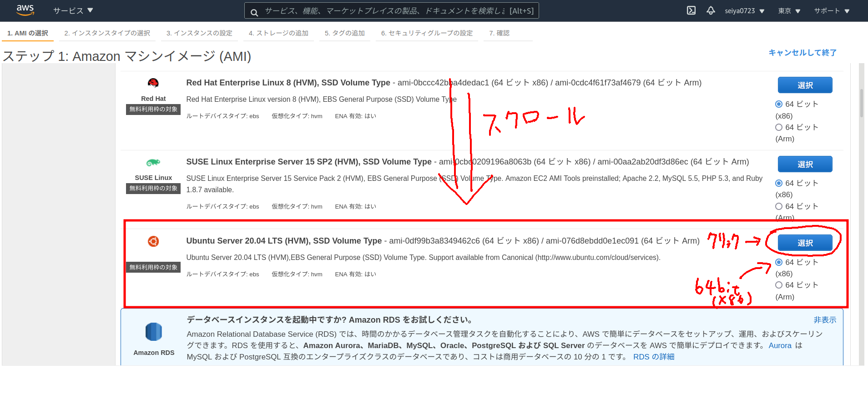Click Ubuntu 無料利用枠の対象 badge
This screenshot has height=394, width=868.
[153, 267]
